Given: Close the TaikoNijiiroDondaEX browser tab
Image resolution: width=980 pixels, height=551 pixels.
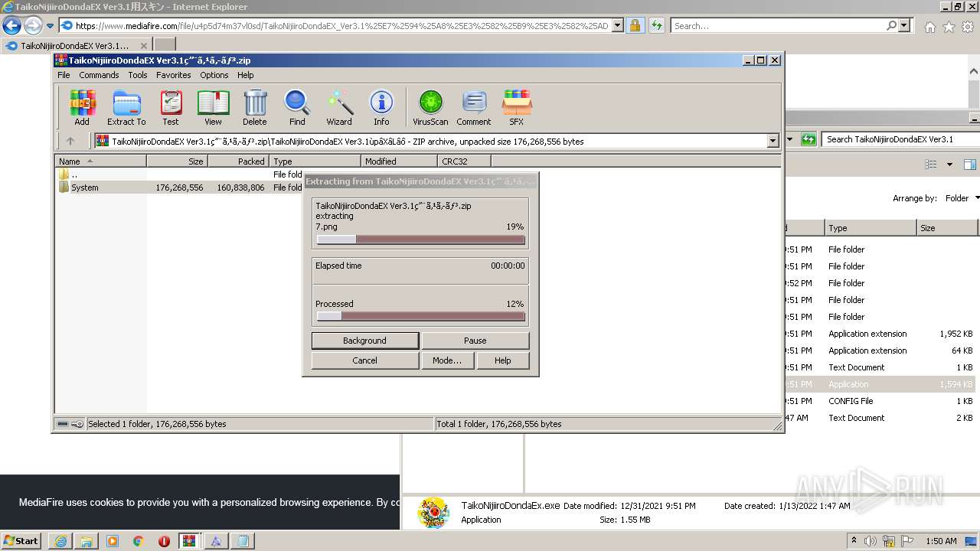Looking at the screenshot, I should [143, 46].
